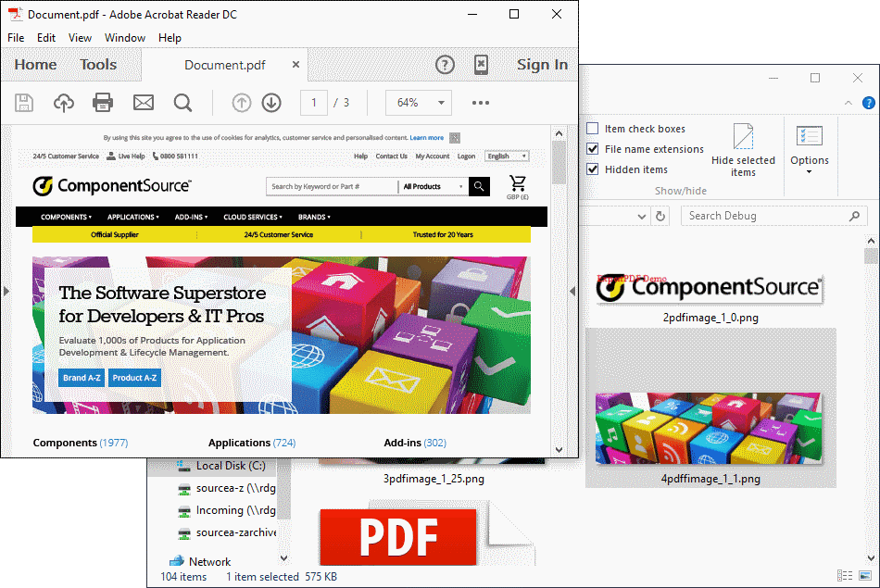Open the Options icon in Explorer ribbon
880x588 pixels.
pos(810,136)
